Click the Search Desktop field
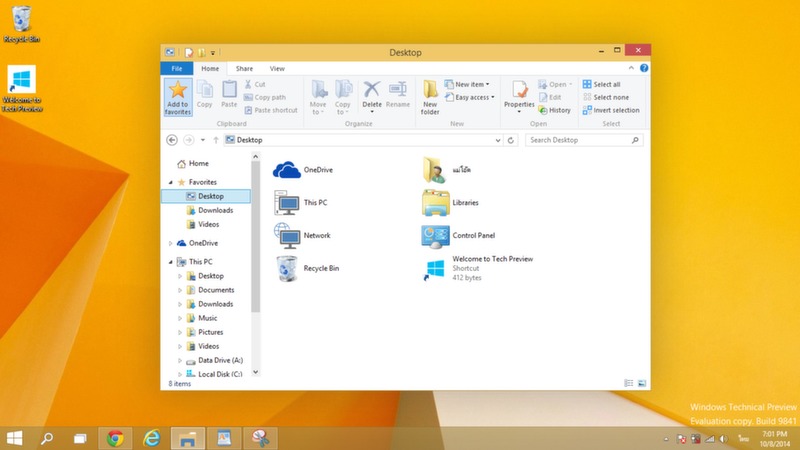This screenshot has height=450, width=800. coord(584,140)
